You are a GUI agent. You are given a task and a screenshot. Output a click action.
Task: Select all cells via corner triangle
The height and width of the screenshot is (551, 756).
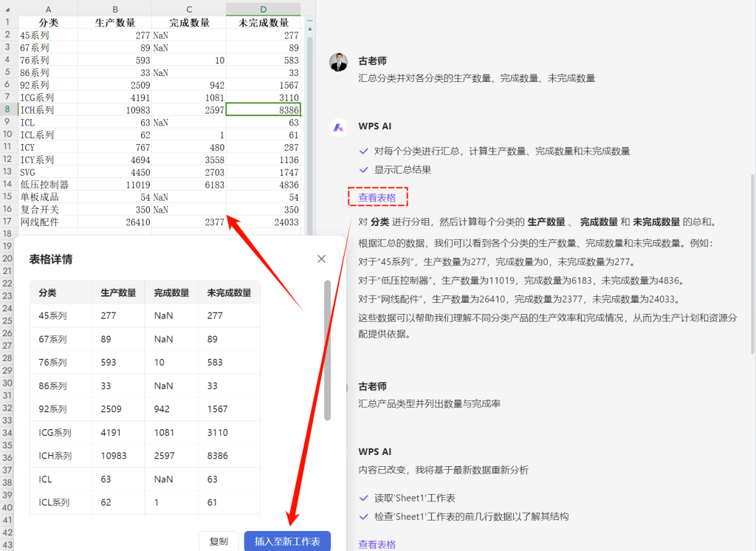7,9
